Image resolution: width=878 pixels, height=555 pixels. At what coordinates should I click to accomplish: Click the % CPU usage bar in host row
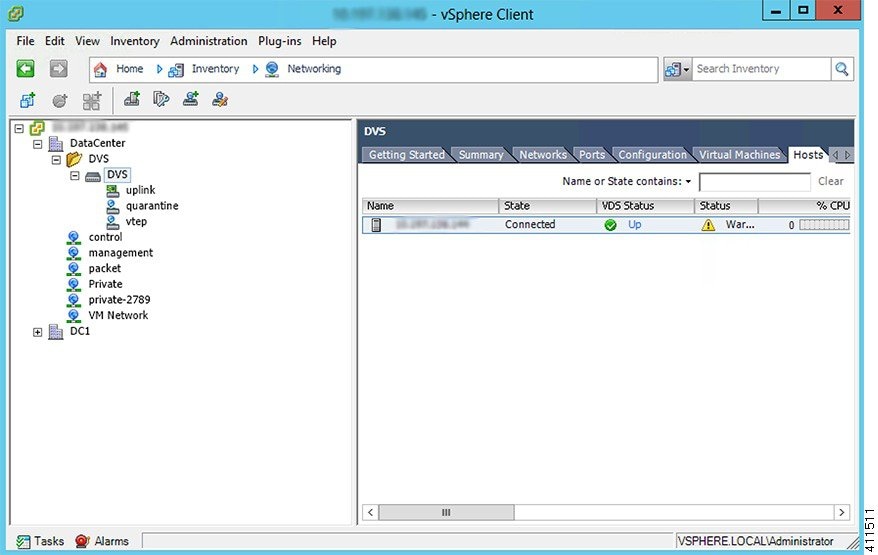[824, 225]
